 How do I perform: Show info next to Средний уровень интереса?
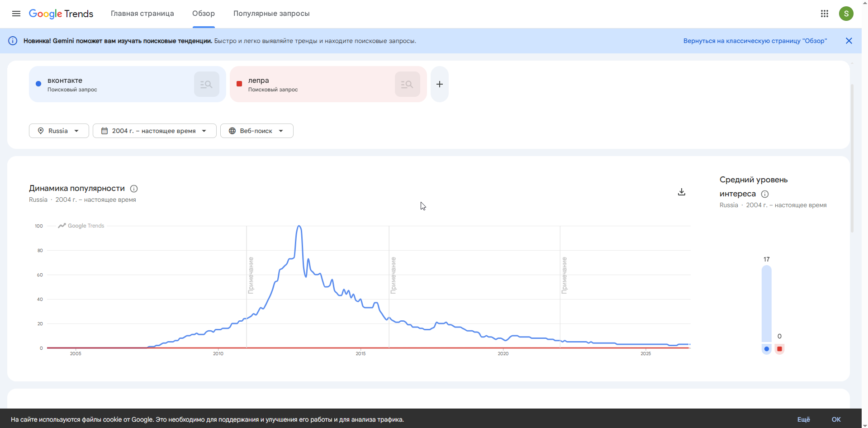point(765,194)
